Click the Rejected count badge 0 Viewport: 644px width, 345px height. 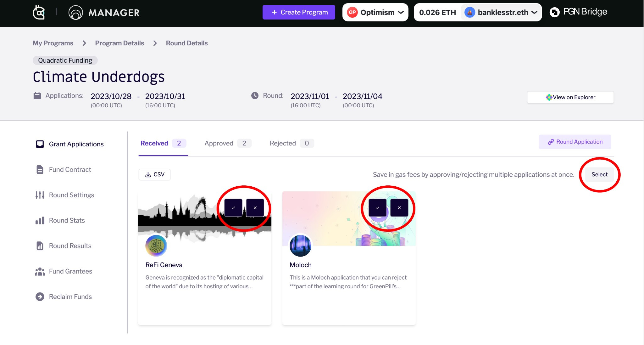pos(307,144)
